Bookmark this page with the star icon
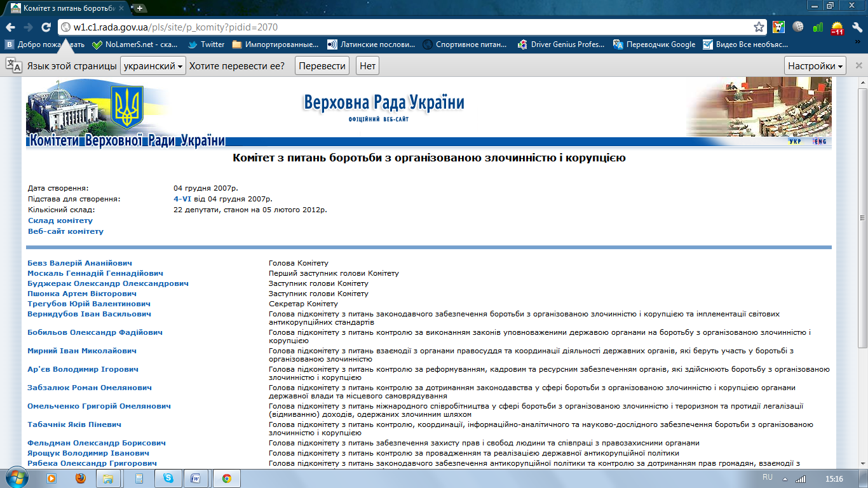This screenshot has width=868, height=488. coord(759,27)
